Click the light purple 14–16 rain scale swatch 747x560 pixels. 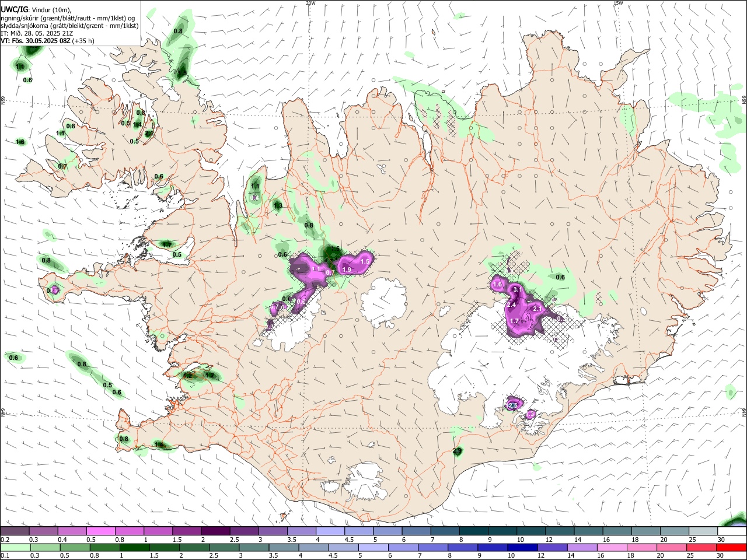[x=582, y=547]
